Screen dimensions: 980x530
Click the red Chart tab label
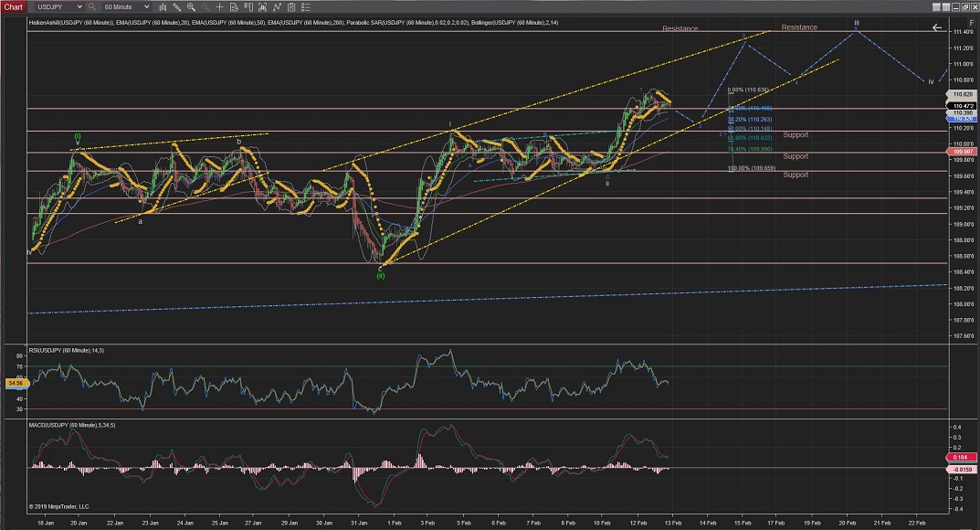[x=12, y=6]
